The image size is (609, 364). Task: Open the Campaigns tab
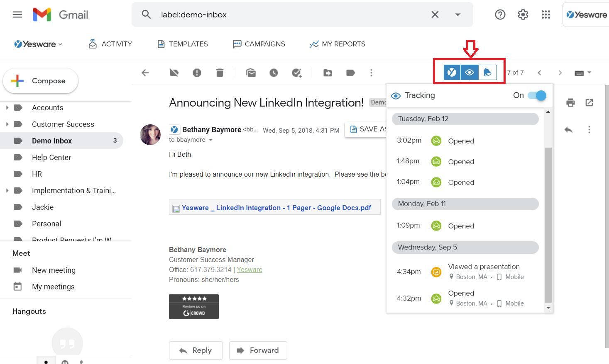pos(259,44)
